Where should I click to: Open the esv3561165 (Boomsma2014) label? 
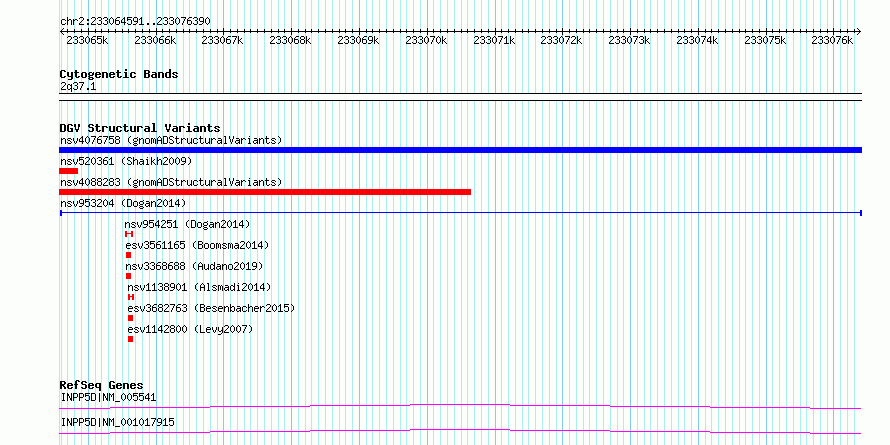[198, 245]
